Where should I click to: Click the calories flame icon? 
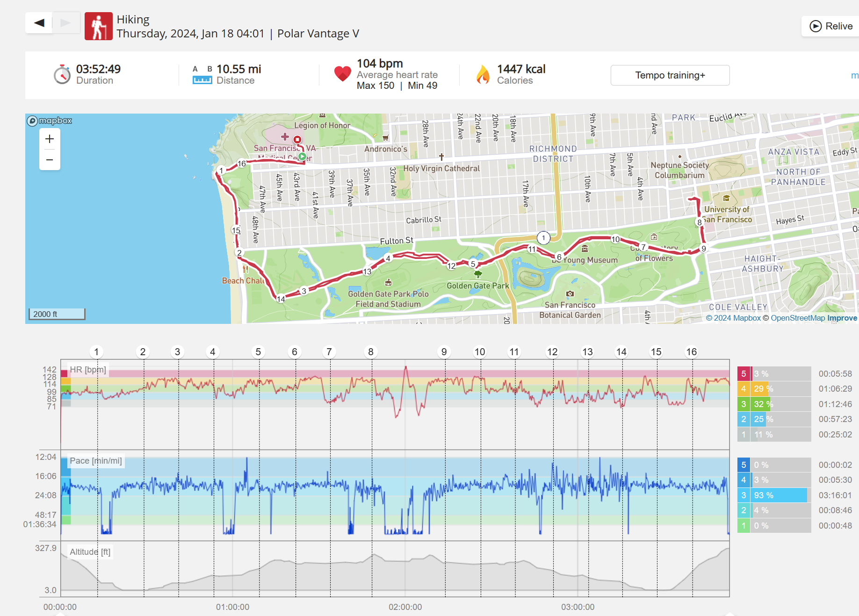[483, 75]
